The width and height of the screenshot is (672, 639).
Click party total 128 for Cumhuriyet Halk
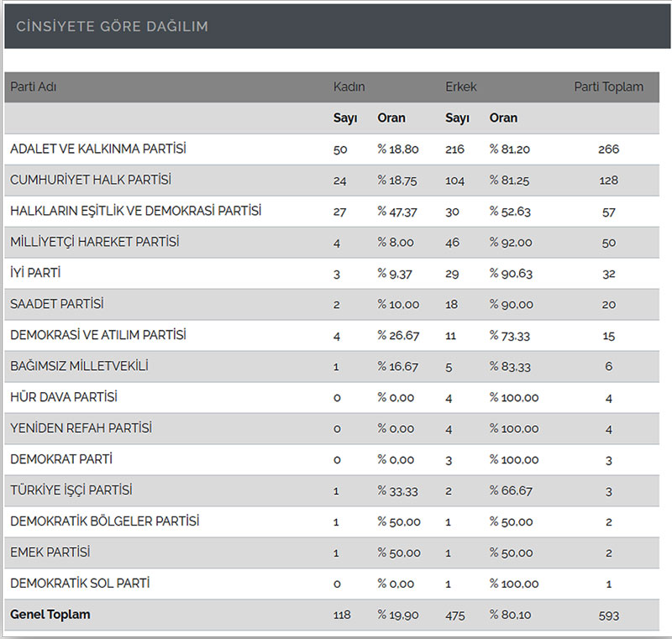(608, 181)
